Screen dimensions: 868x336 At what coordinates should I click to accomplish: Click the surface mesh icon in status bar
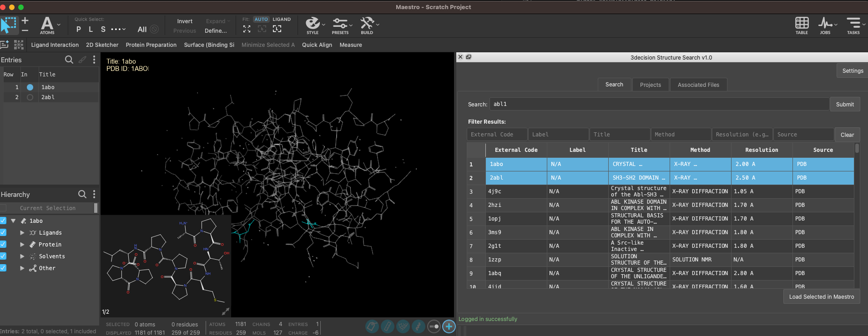coord(403,326)
